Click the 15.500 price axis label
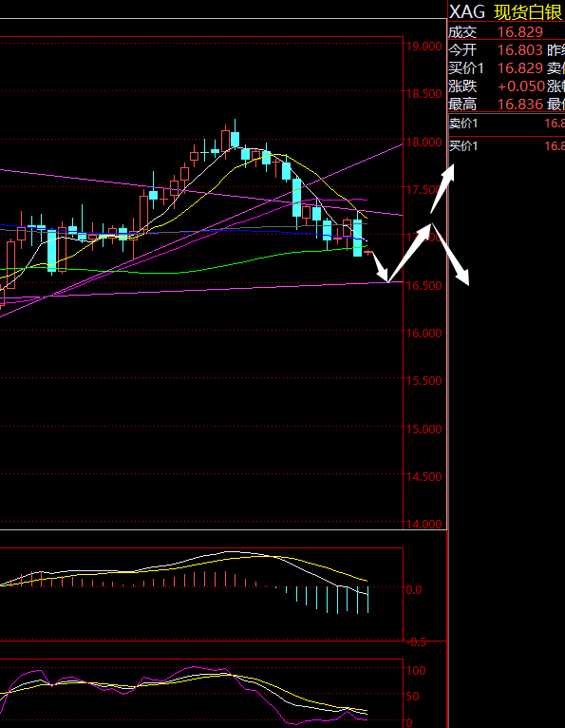This screenshot has height=728, width=565. pos(424,381)
